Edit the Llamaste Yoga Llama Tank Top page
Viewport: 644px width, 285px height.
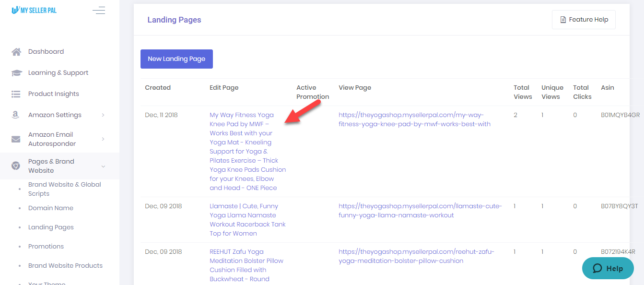[247, 220]
